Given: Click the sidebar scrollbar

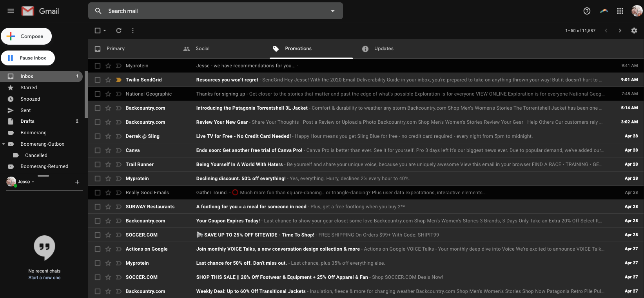Looking at the screenshot, I should point(86,94).
